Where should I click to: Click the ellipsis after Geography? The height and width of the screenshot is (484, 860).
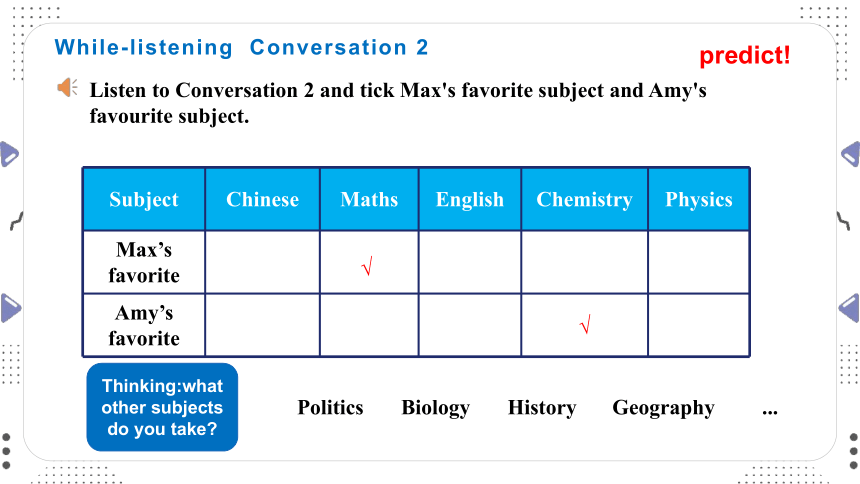click(x=770, y=410)
